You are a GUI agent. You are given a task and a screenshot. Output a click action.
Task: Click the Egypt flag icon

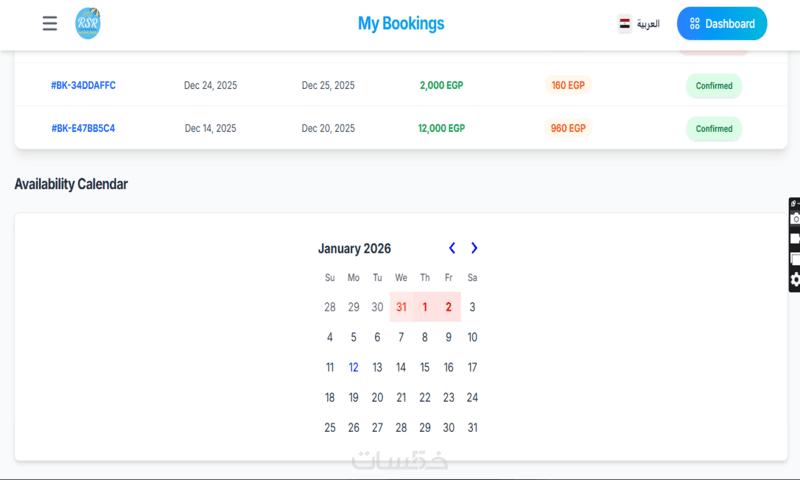click(x=624, y=24)
